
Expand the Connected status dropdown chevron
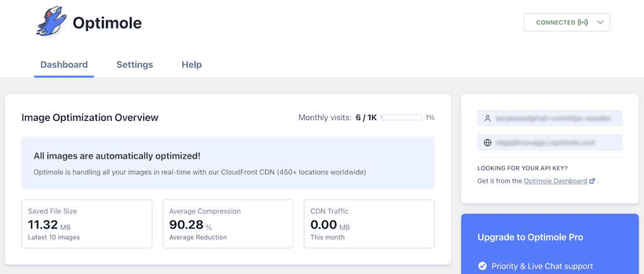point(600,23)
